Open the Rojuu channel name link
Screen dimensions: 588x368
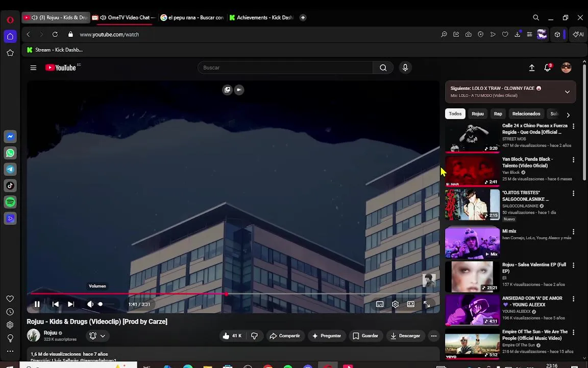[50, 333]
